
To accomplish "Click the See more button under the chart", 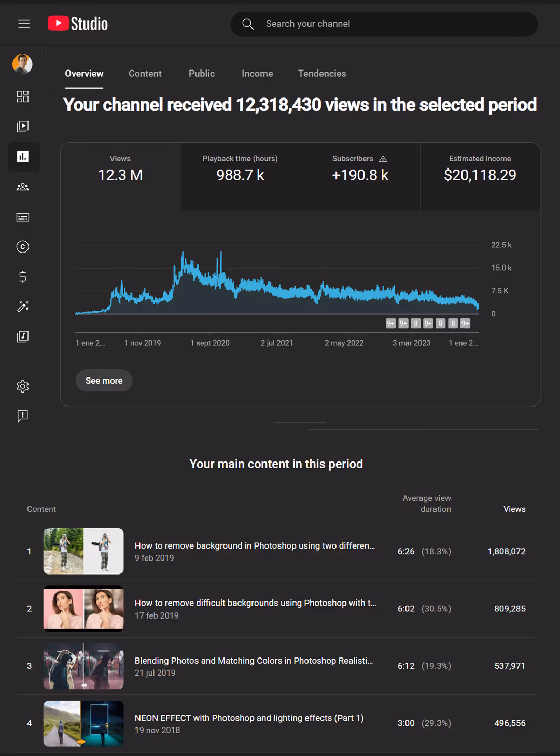I will (x=104, y=380).
